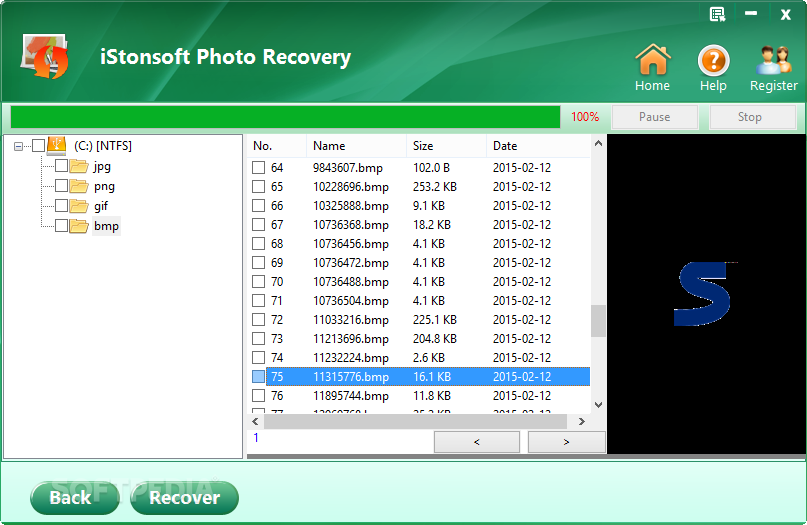Sort list by No. column header
The image size is (807, 525).
(277, 146)
